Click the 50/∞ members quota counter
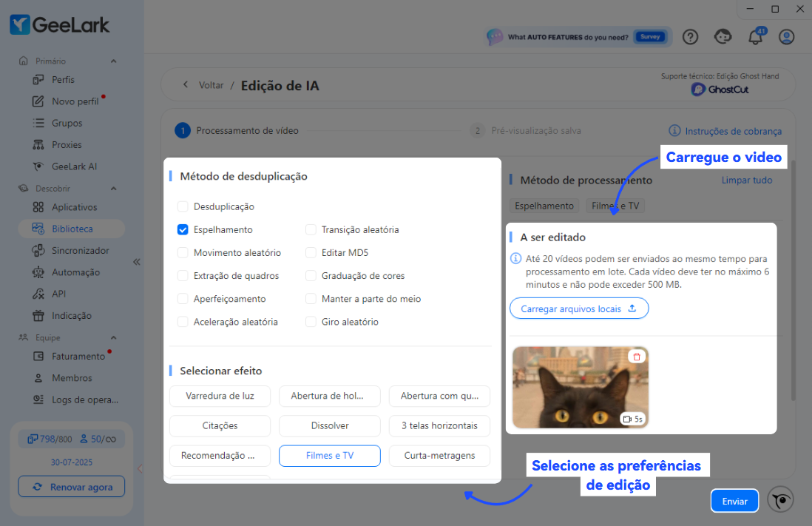This screenshot has height=526, width=812. coord(98,439)
